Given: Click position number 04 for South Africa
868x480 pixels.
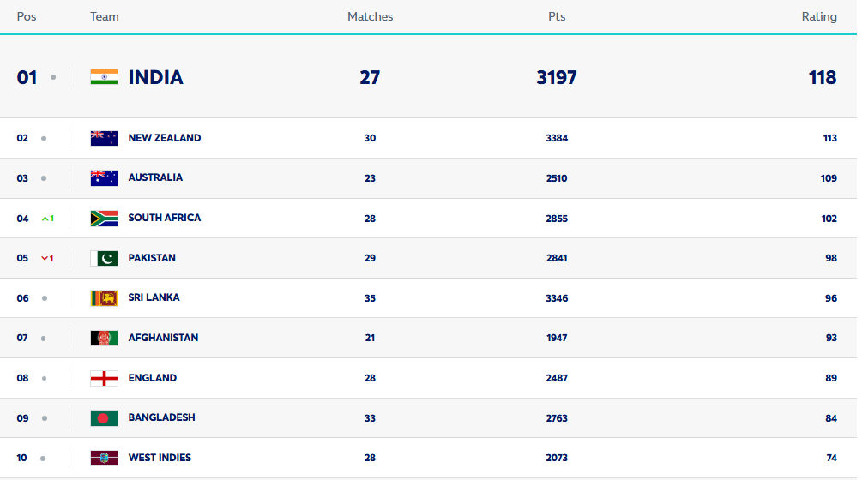Looking at the screenshot, I should click(22, 219).
